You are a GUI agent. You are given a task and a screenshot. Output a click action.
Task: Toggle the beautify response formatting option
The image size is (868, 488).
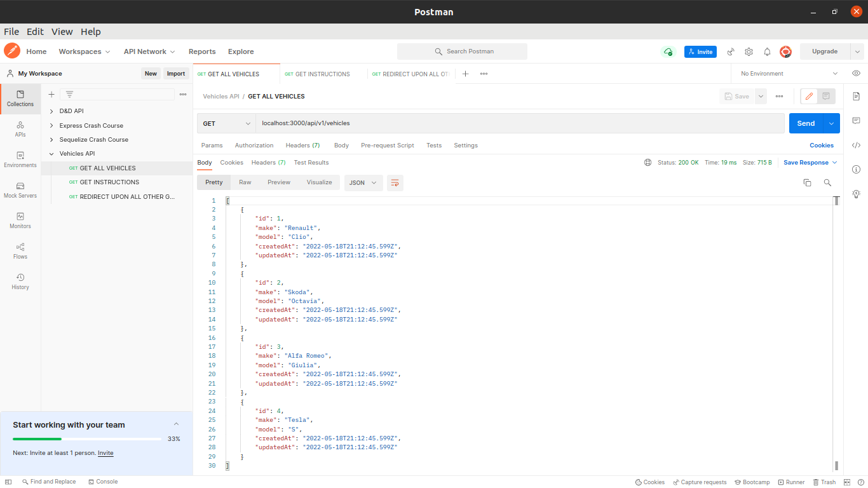coord(395,182)
